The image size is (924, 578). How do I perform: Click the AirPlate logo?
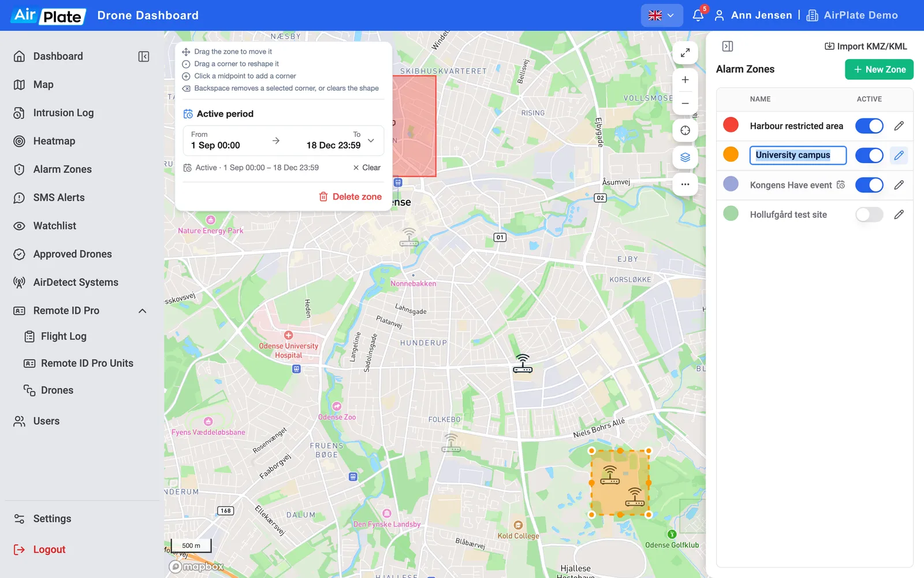pos(49,16)
